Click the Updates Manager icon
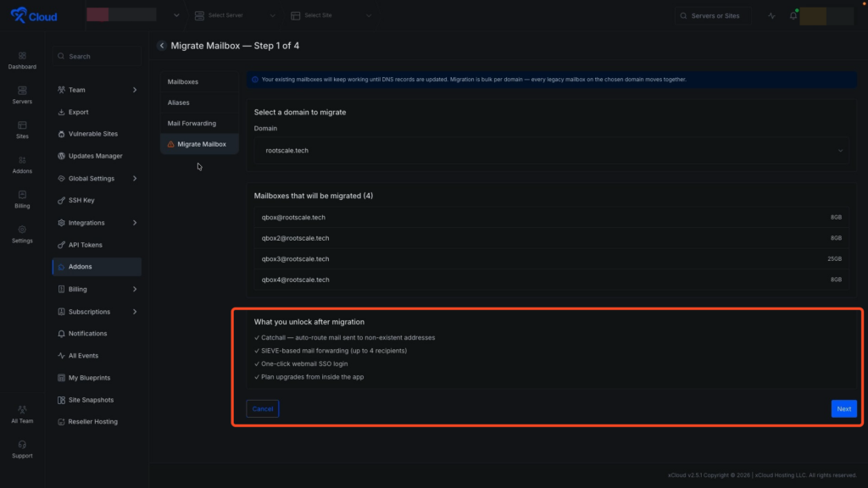Viewport: 868px width, 488px height. click(61, 156)
